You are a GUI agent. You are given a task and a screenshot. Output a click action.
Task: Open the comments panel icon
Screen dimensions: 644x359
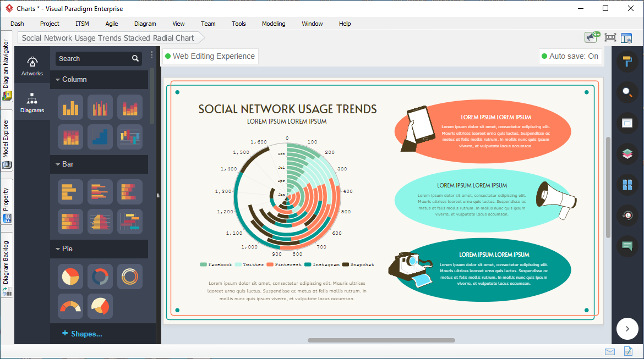pyautogui.click(x=627, y=246)
